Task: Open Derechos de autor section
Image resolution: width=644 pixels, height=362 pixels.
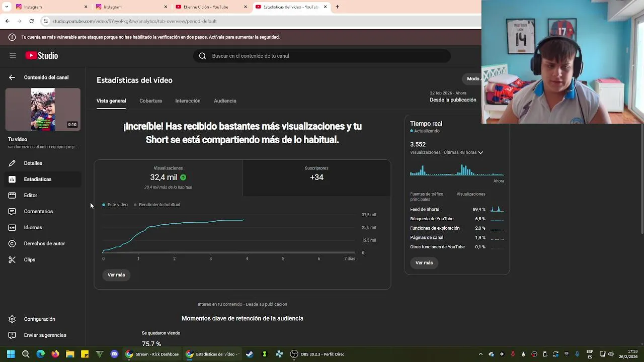Action: (43, 243)
